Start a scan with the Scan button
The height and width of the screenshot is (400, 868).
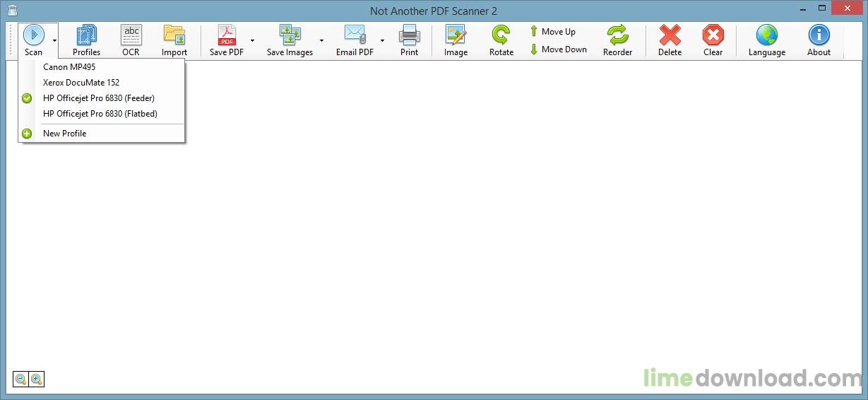tap(33, 40)
